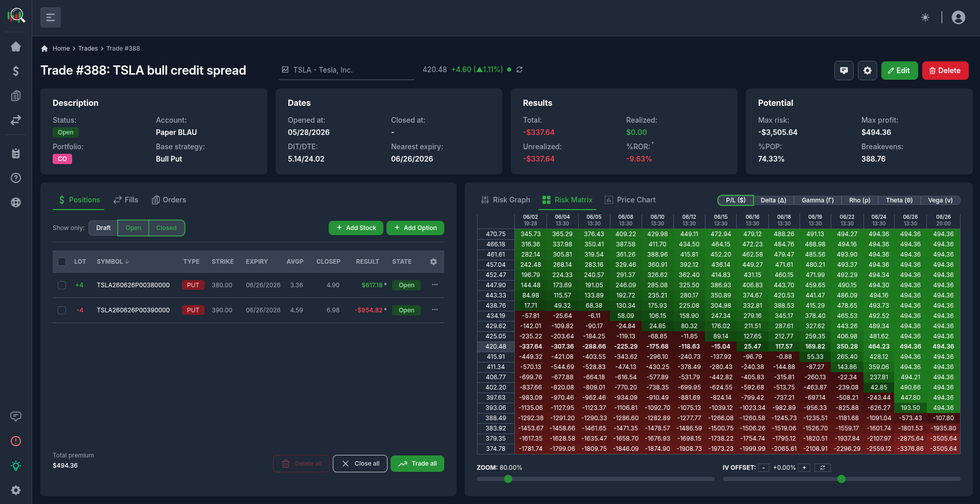The width and height of the screenshot is (980, 504).
Task: Decrease IV offset with minus button
Action: pos(764,468)
